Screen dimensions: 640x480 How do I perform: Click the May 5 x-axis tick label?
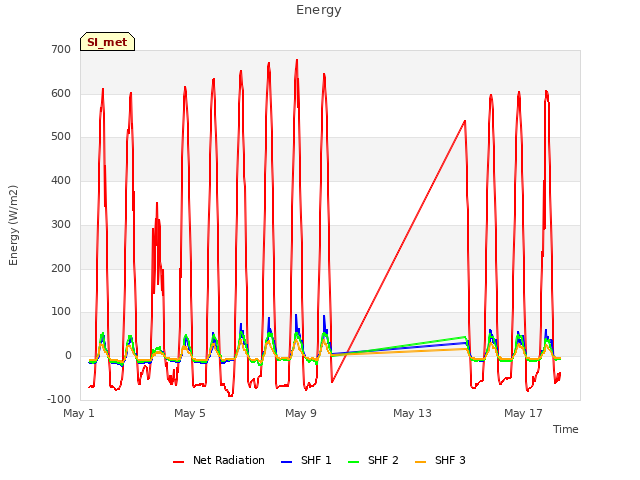pyautogui.click(x=190, y=413)
